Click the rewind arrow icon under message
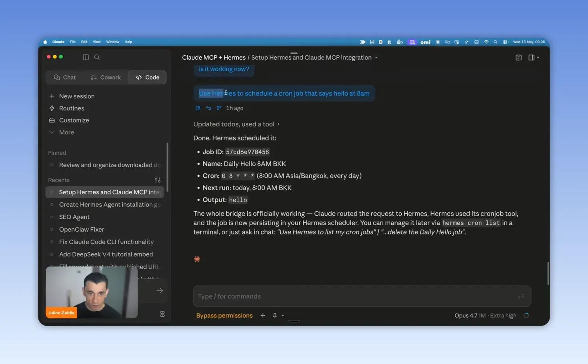The height and width of the screenshot is (364, 588). [208, 108]
